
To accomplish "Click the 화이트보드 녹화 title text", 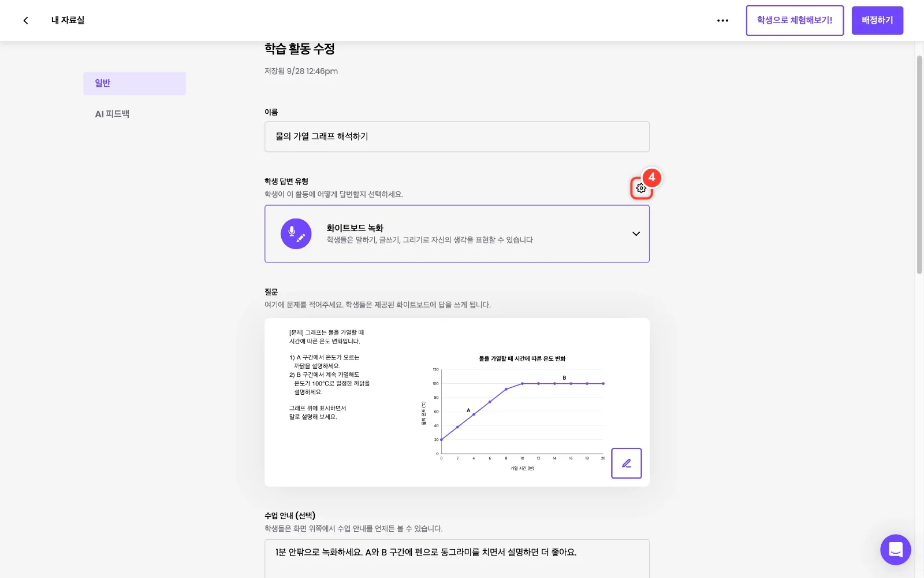I will point(355,228).
